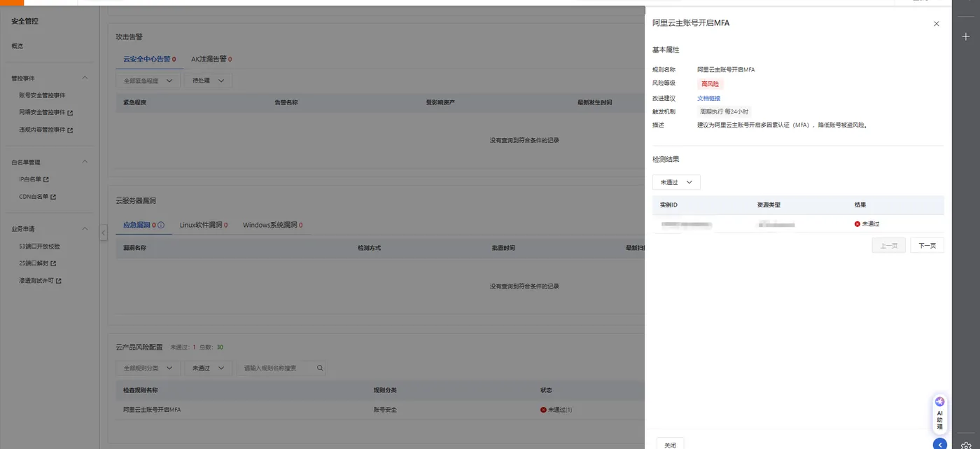The width and height of the screenshot is (980, 449).
Task: Click the search magnifier icon in rule search
Action: [x=320, y=368]
